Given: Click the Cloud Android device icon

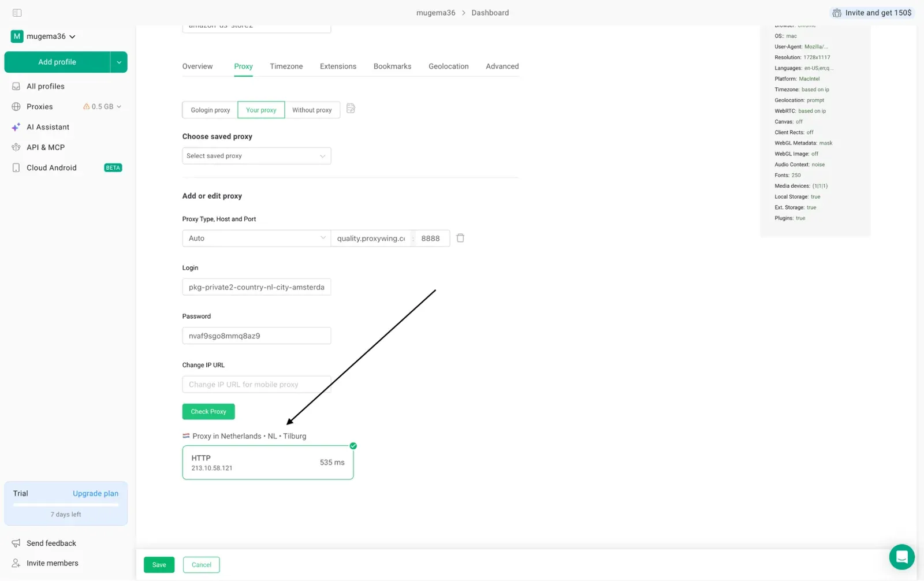Looking at the screenshot, I should (x=16, y=167).
